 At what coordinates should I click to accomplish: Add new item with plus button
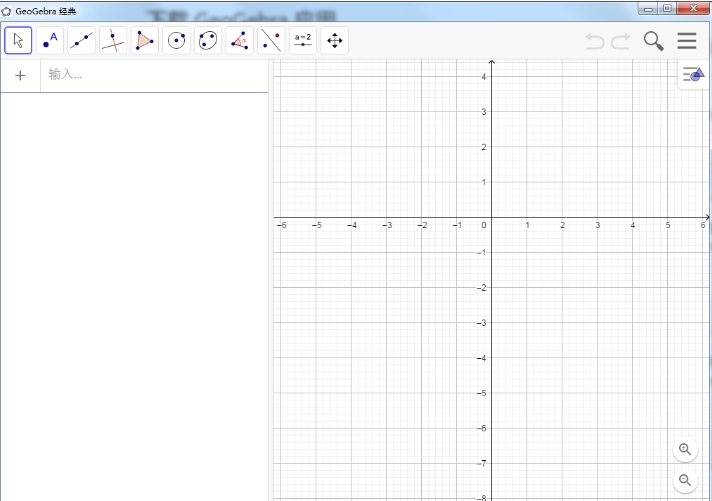tap(20, 75)
